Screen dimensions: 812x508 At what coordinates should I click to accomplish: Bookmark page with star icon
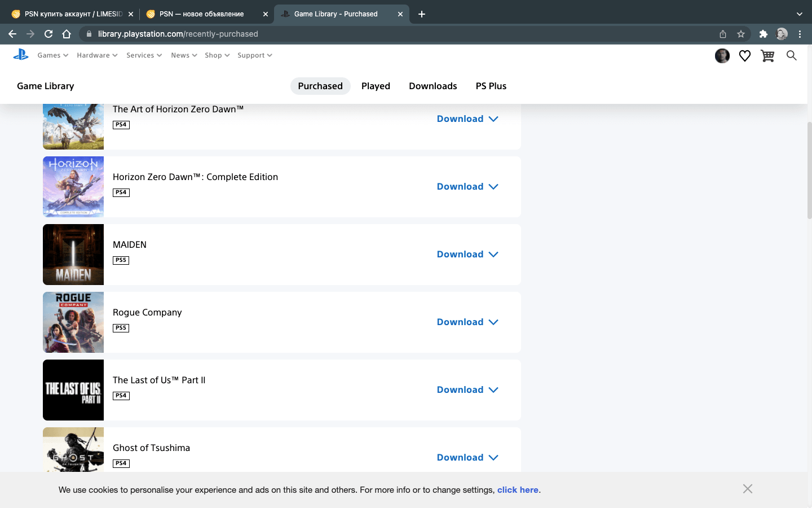[x=741, y=34]
